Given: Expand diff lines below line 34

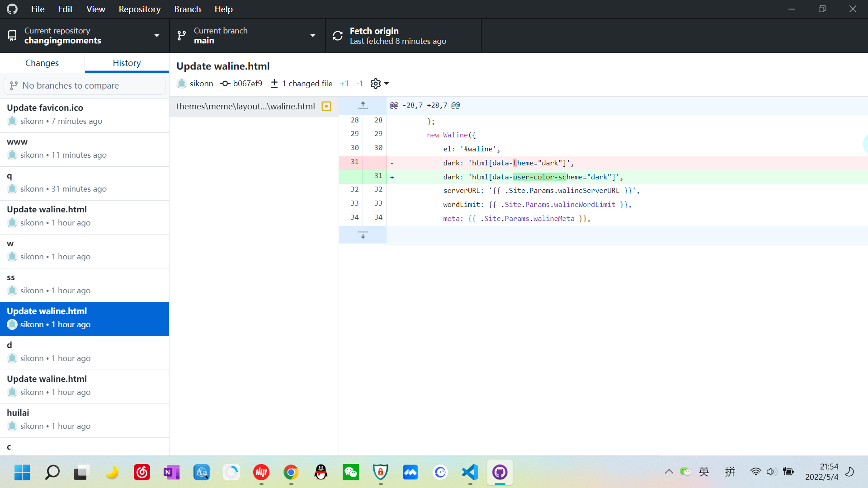Looking at the screenshot, I should pos(363,235).
